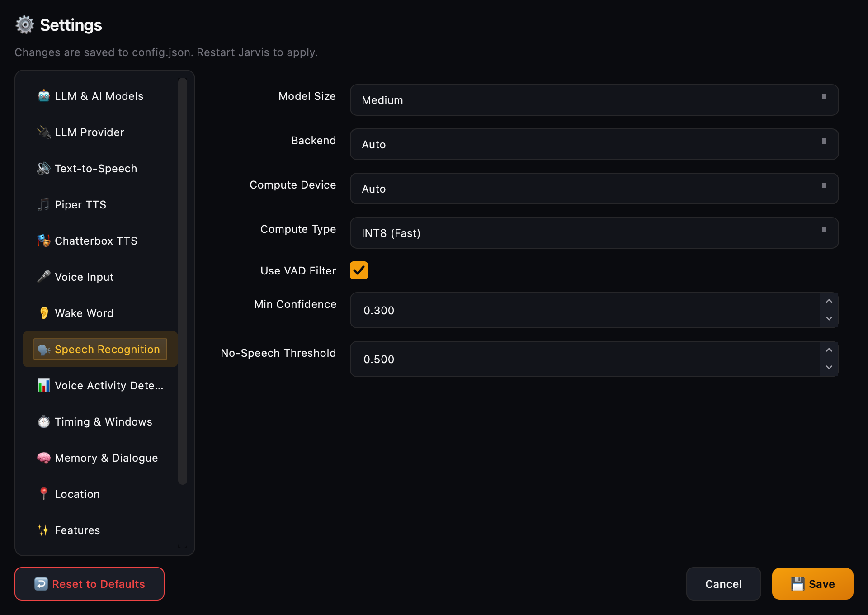Screen dimensions: 868x615
Task: Decrease the Min Confidence value with down arrow
Action: (x=829, y=318)
